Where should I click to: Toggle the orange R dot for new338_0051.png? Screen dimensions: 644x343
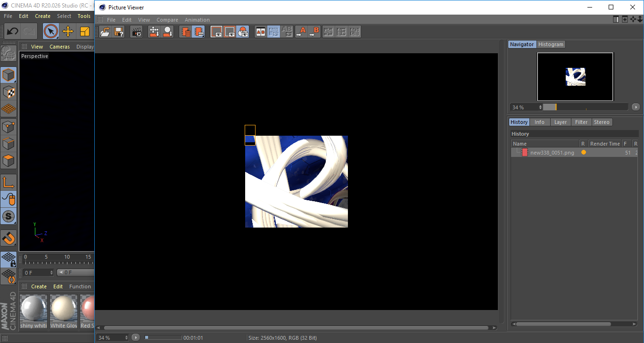pyautogui.click(x=583, y=153)
